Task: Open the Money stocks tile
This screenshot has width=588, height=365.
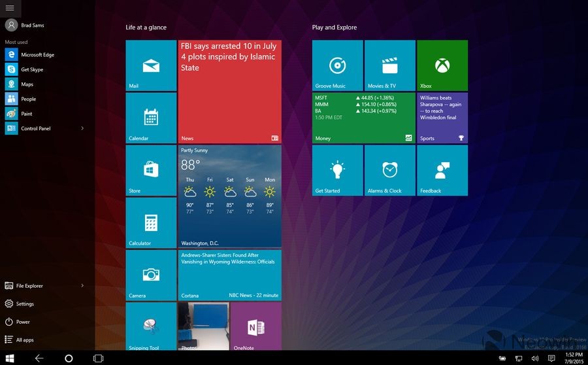Action: click(364, 118)
